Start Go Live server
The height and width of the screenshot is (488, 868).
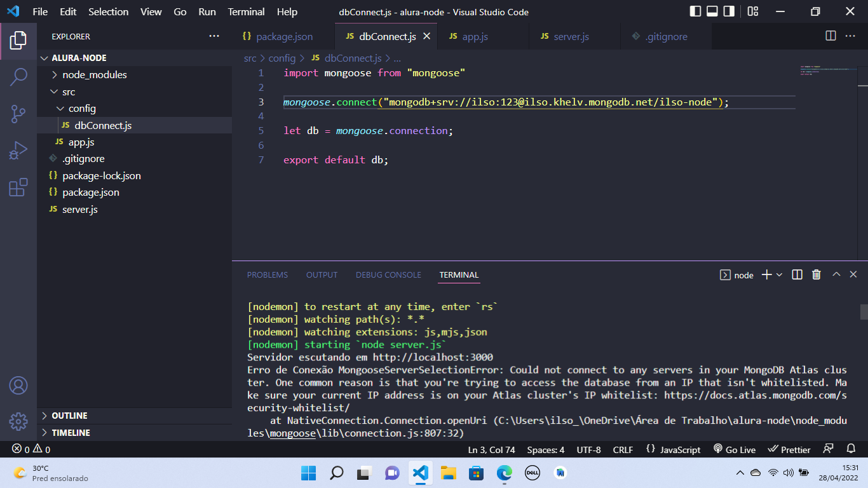coord(735,449)
